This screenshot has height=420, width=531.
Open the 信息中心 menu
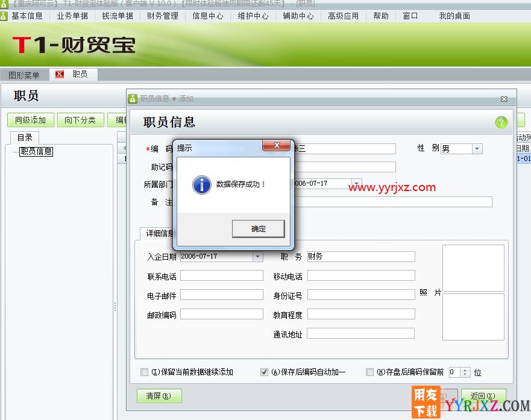click(208, 16)
